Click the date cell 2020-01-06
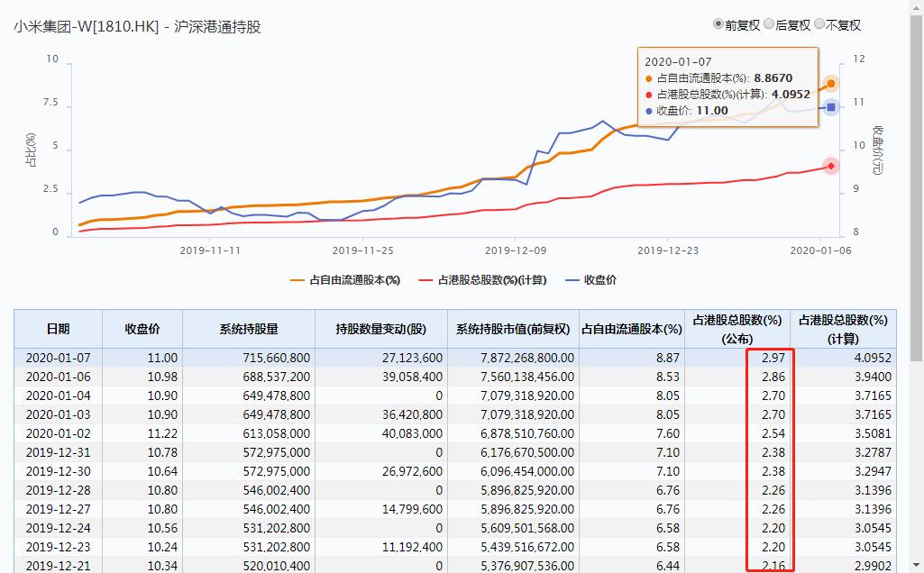Image resolution: width=924 pixels, height=573 pixels. point(59,377)
